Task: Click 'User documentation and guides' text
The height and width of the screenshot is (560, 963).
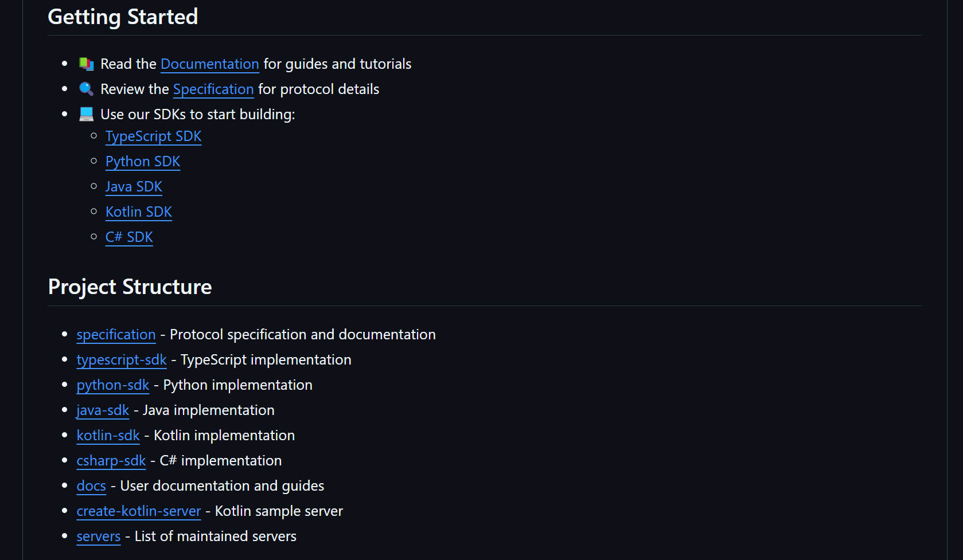Action: click(223, 486)
